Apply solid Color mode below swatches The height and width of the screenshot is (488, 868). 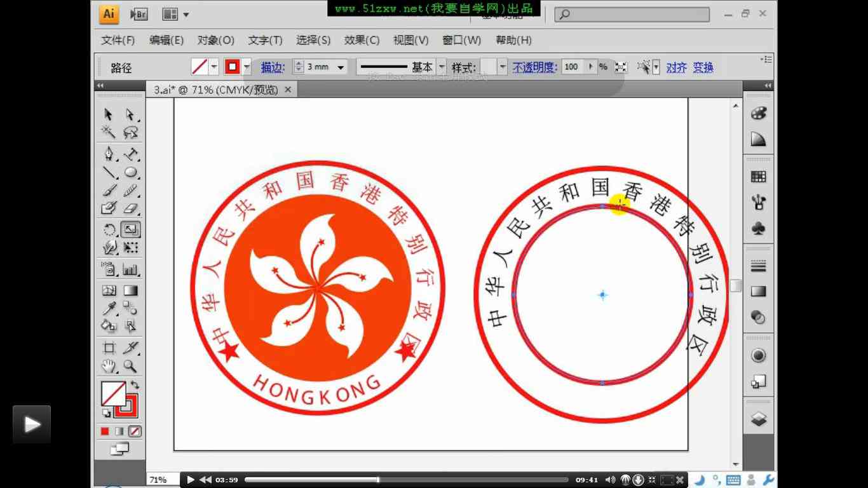[x=105, y=431]
